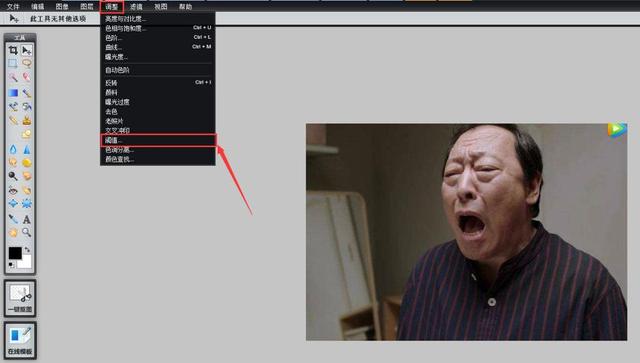Choose the blue water-drop Blur tool
Screen dimensions: 640x363
13,149
